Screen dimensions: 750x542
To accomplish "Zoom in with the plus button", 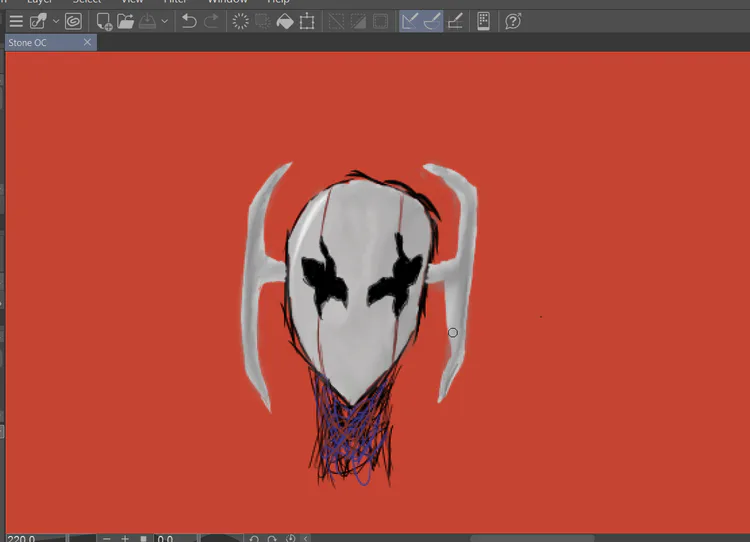I will (125, 538).
